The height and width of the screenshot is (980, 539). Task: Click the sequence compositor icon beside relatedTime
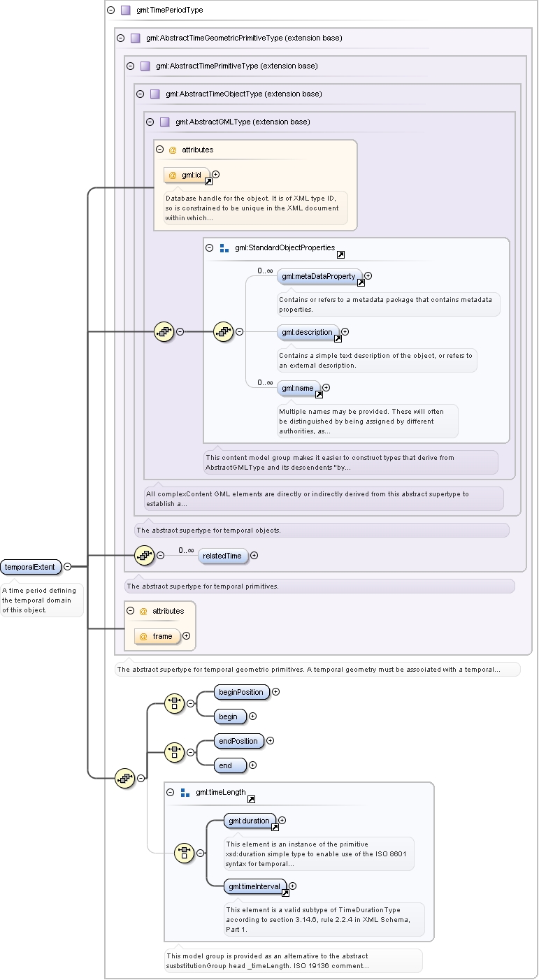(x=144, y=555)
